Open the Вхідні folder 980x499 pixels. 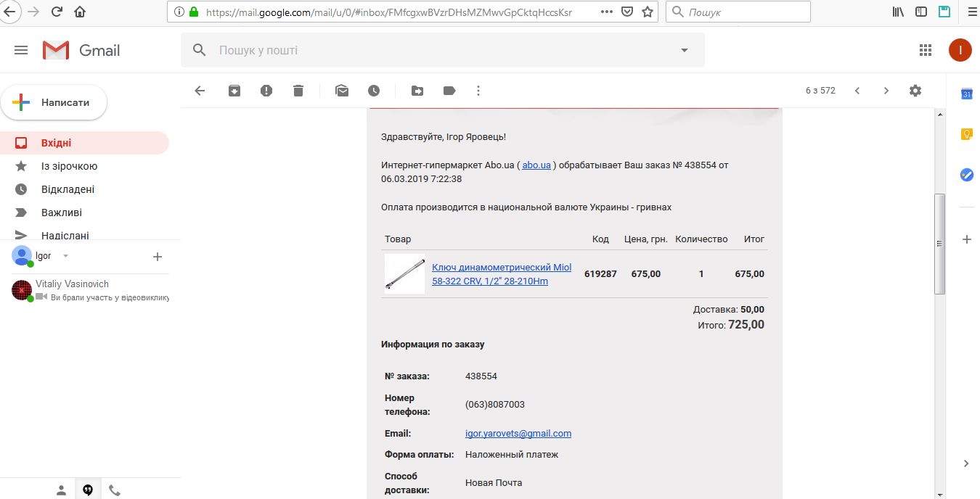pos(84,143)
